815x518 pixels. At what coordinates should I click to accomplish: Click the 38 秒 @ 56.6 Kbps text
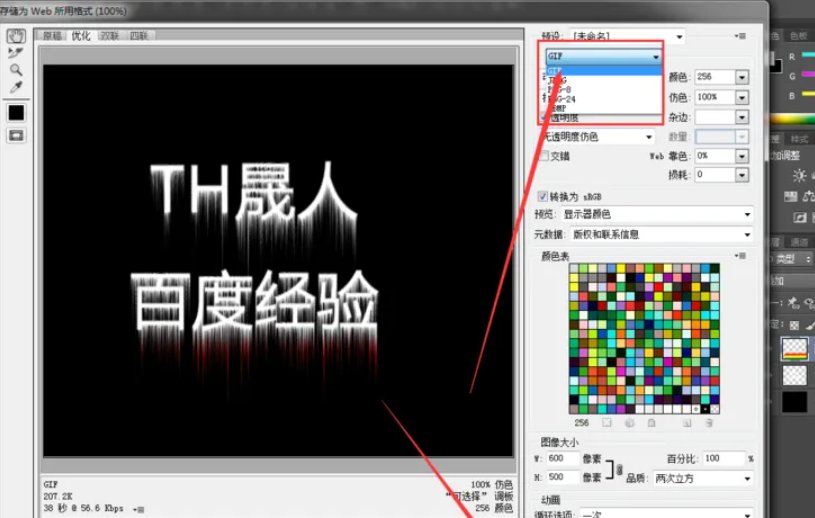[84, 508]
